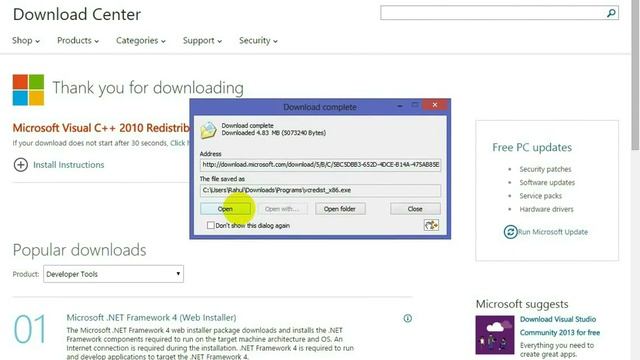Screen dimensions: 640x360
Task: Click Service packs list item
Action: click(x=540, y=196)
